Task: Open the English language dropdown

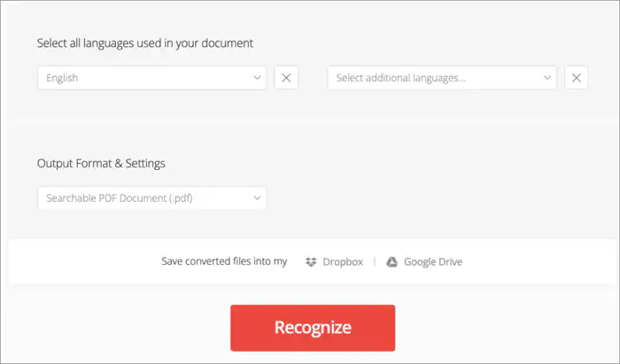Action: (151, 78)
